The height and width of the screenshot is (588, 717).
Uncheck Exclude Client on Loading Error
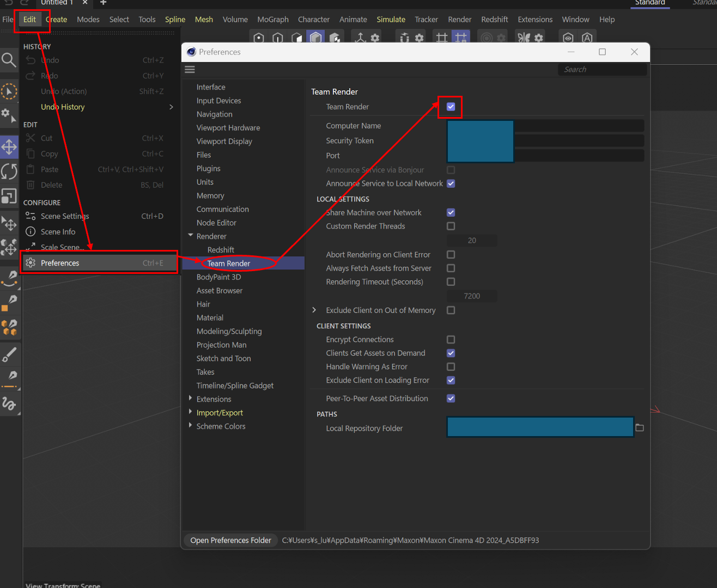click(x=451, y=380)
